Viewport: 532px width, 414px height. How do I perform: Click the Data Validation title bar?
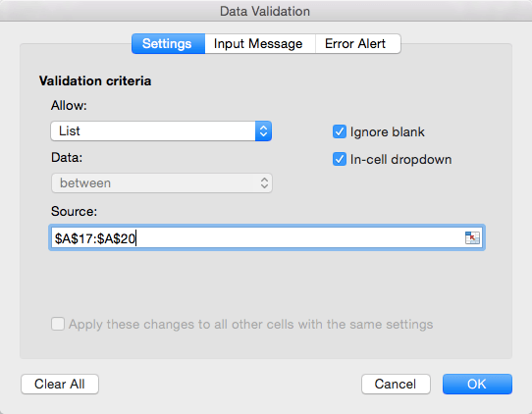click(x=265, y=11)
